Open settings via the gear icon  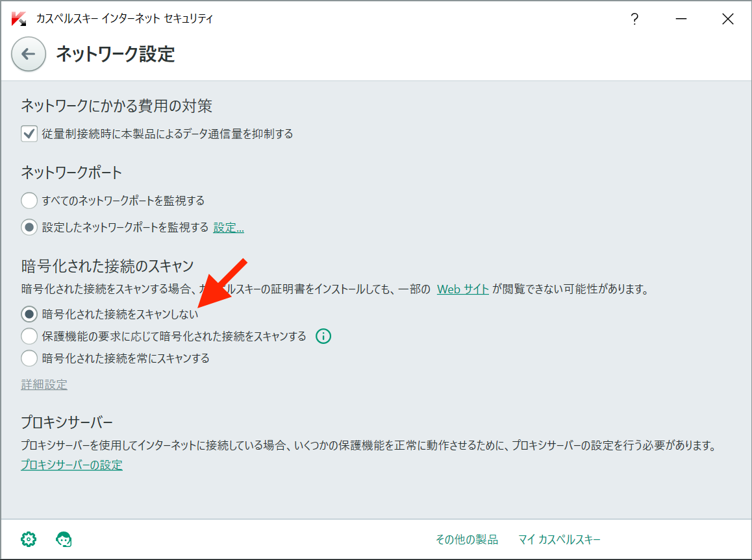29,539
